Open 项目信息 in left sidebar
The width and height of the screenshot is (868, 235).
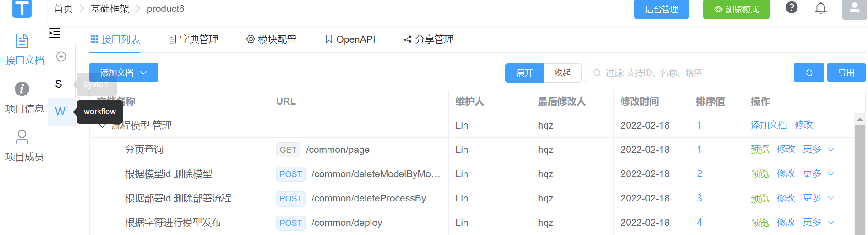(24, 97)
